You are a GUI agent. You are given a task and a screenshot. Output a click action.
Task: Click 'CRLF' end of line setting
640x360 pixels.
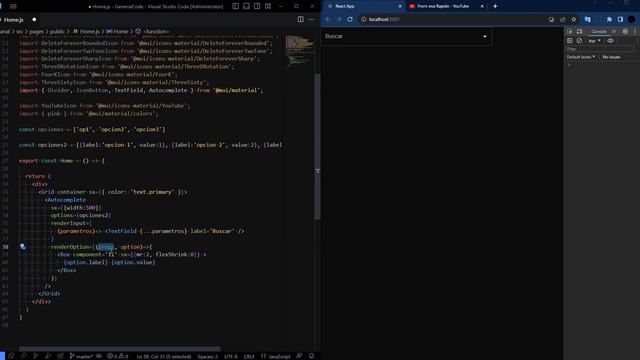[x=249, y=356]
